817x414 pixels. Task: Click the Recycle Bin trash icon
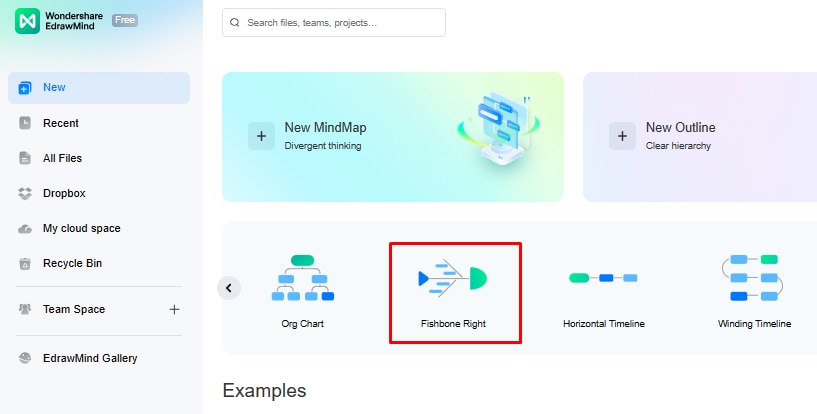click(25, 264)
